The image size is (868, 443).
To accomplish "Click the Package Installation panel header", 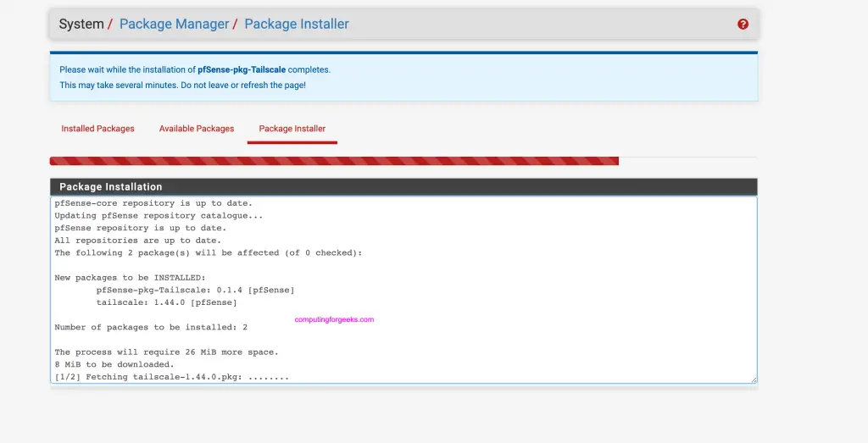I will (x=403, y=187).
